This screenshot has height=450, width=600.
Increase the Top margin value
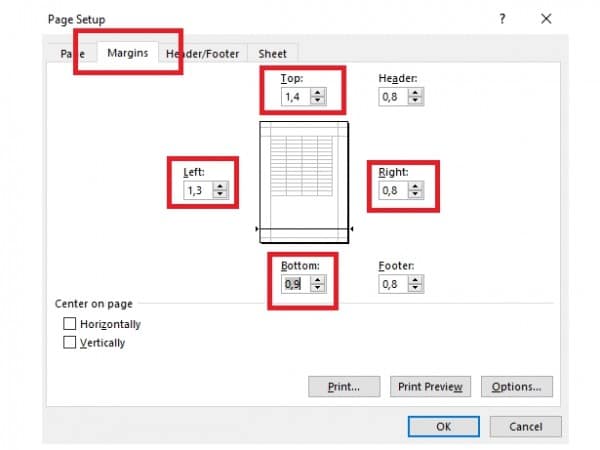[318, 92]
